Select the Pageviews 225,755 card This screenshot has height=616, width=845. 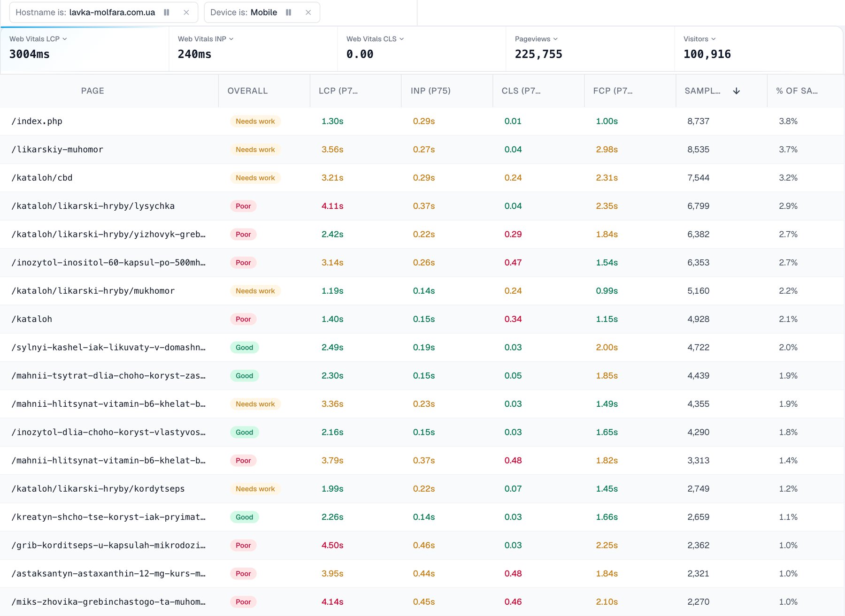click(x=590, y=48)
